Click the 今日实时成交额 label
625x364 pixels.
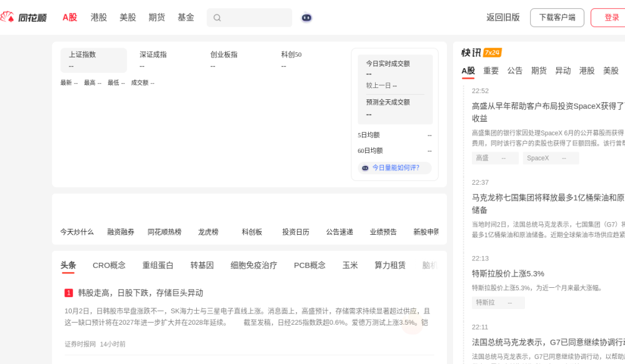pos(388,64)
